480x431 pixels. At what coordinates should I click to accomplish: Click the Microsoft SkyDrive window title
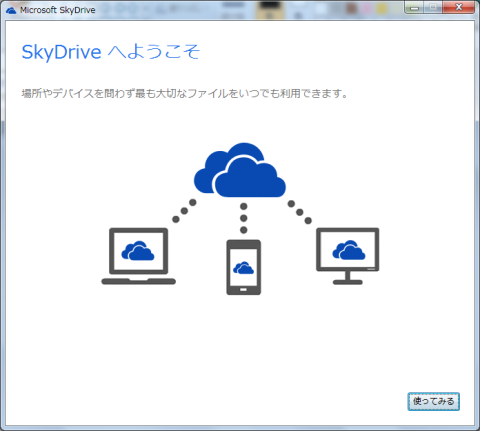coord(58,10)
